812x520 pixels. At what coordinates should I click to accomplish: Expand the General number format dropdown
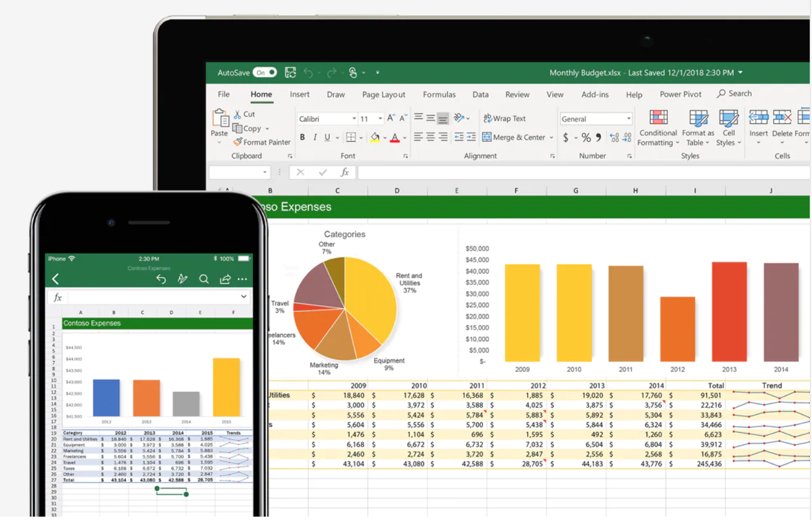point(628,119)
